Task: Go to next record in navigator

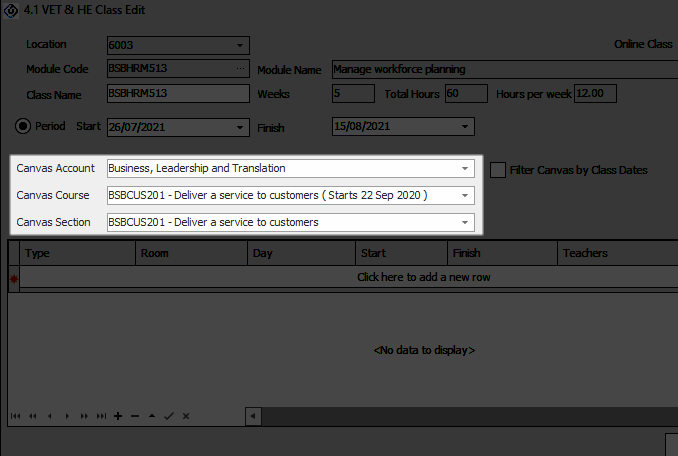Action: (67, 415)
